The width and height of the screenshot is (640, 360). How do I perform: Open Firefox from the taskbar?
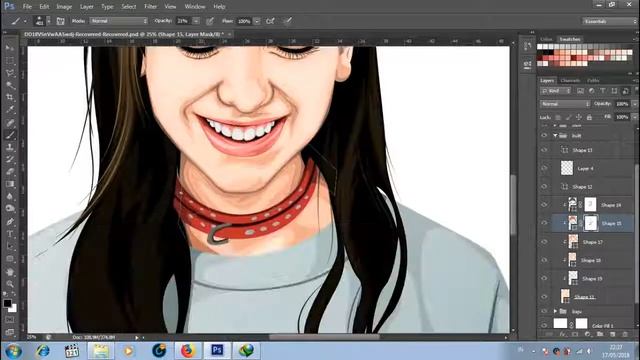188,351
